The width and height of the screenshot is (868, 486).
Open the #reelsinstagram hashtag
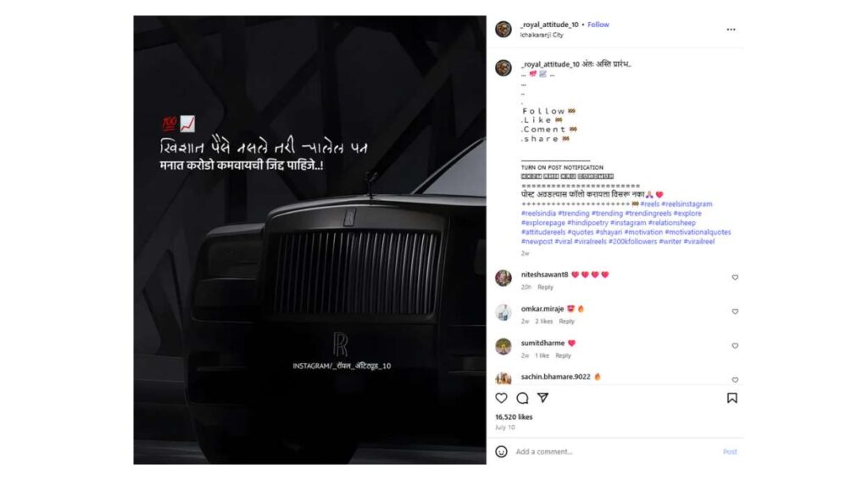tap(687, 204)
